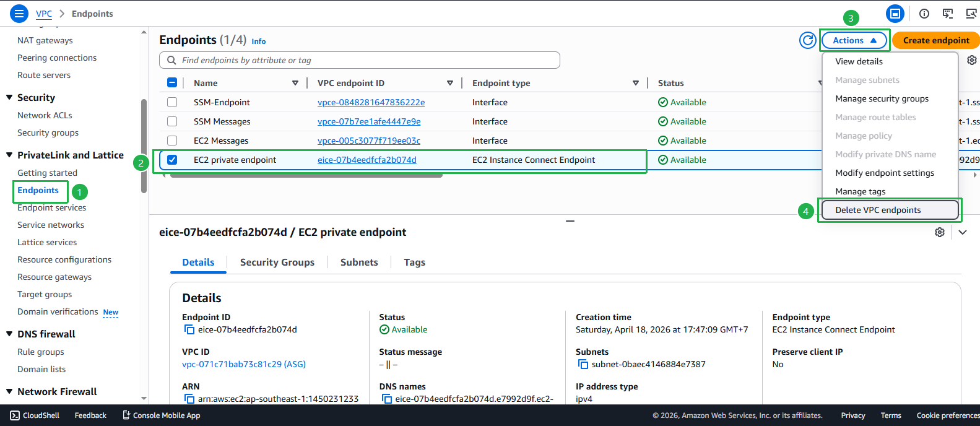Sort by the VPC endpoint ID column

pos(450,83)
